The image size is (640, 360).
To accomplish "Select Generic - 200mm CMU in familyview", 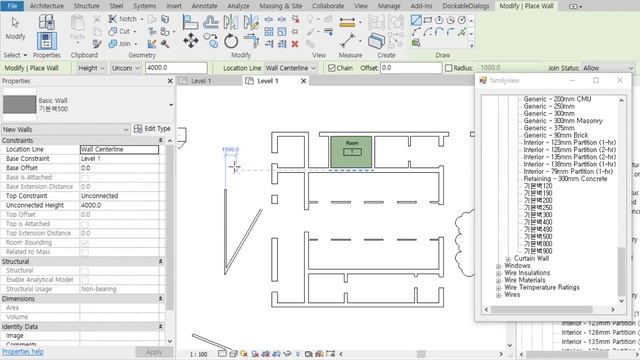I will (x=557, y=99).
